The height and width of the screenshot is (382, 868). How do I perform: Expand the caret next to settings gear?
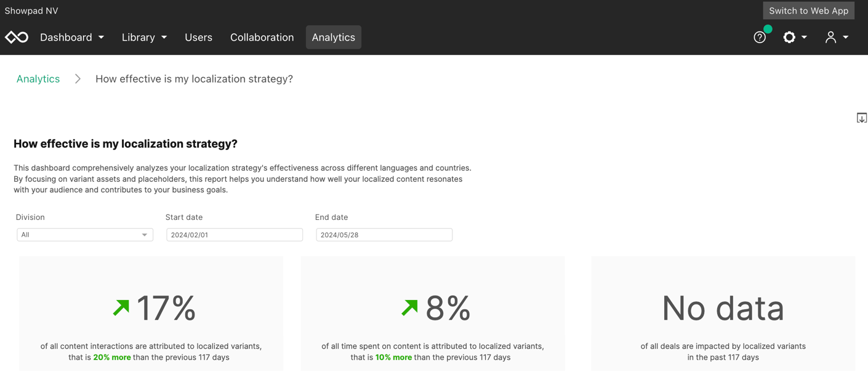tap(804, 38)
